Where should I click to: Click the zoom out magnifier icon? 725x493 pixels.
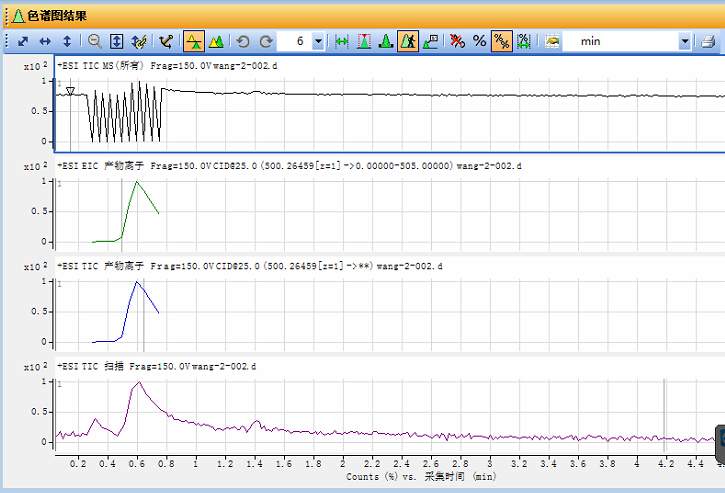[95, 41]
